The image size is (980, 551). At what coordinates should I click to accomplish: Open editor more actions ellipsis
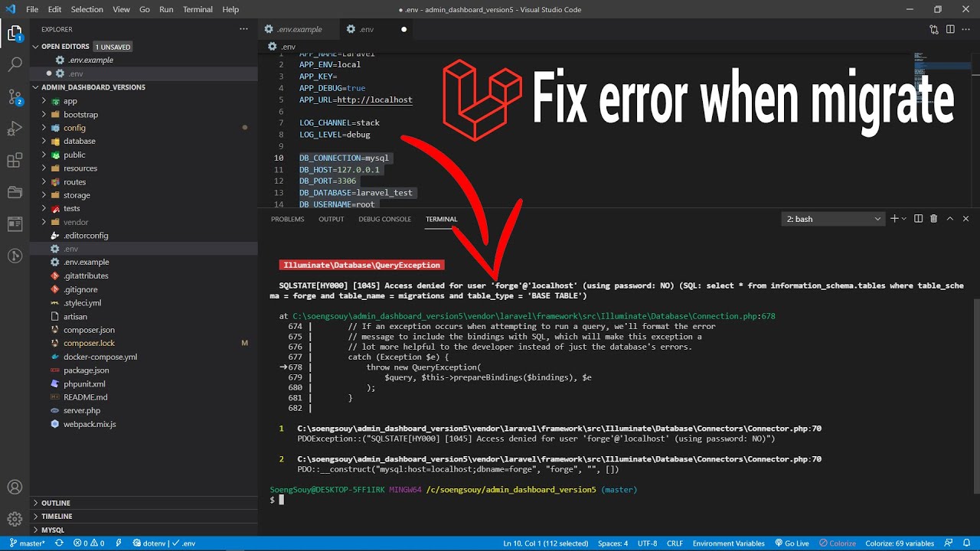coord(966,29)
